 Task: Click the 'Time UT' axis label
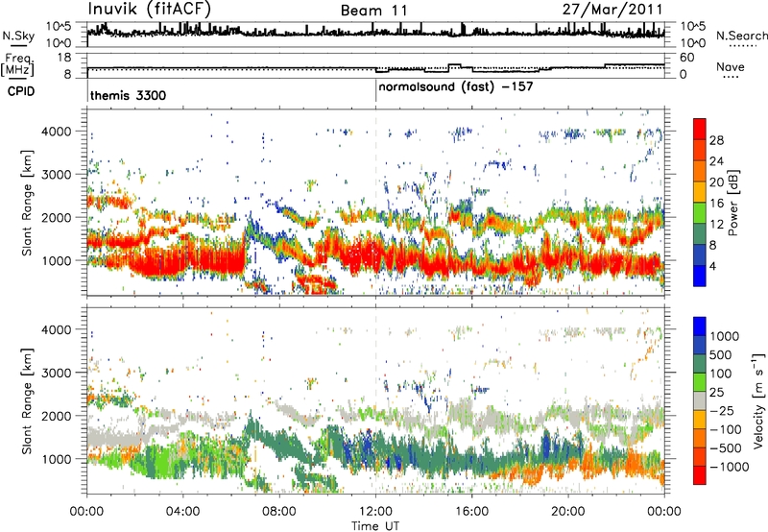pyautogui.click(x=375, y=526)
